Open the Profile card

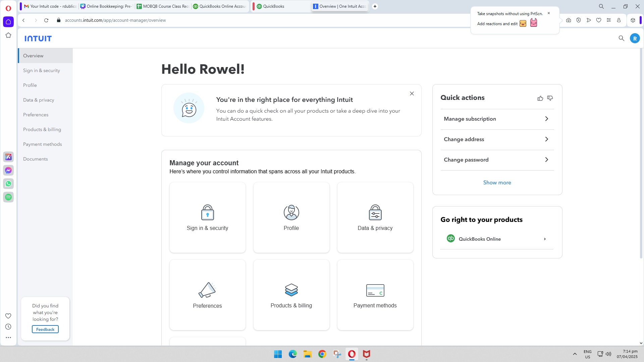(291, 218)
